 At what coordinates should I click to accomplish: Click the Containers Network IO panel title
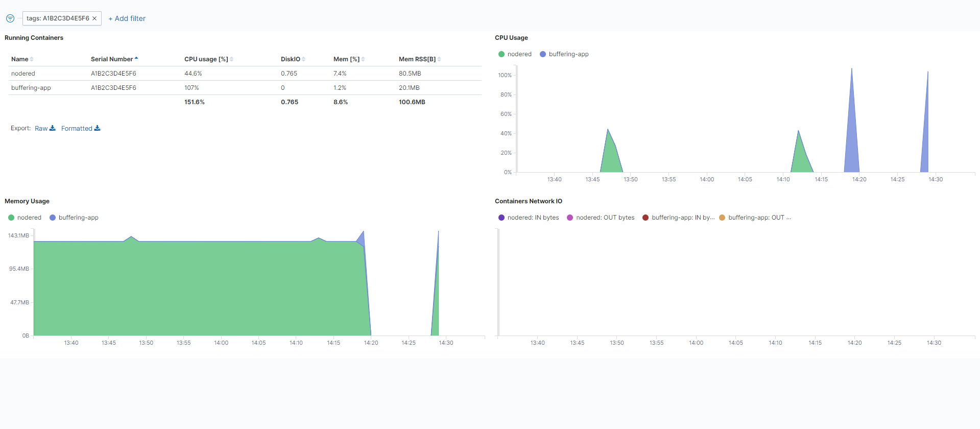pos(529,201)
